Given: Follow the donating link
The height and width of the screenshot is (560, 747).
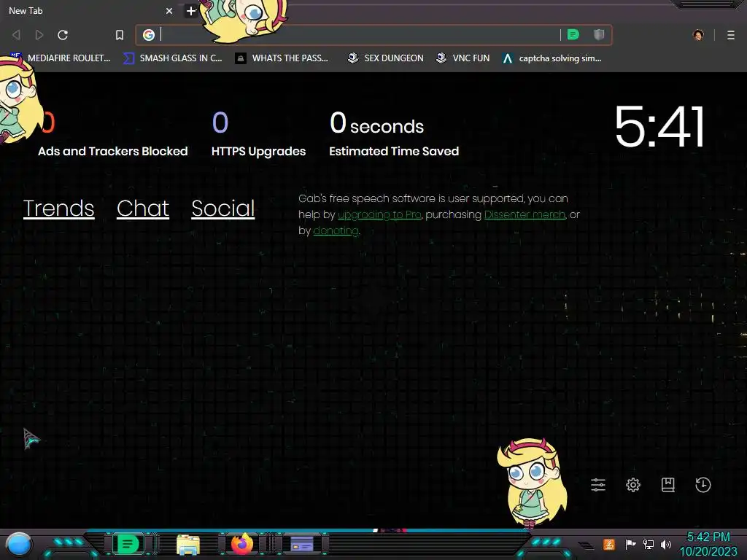Looking at the screenshot, I should click(336, 230).
